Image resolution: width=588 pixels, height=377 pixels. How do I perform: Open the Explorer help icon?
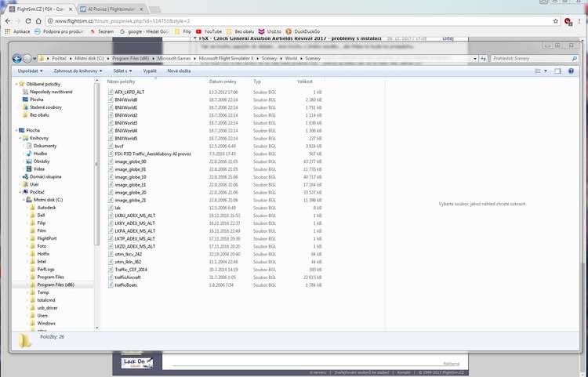571,71
